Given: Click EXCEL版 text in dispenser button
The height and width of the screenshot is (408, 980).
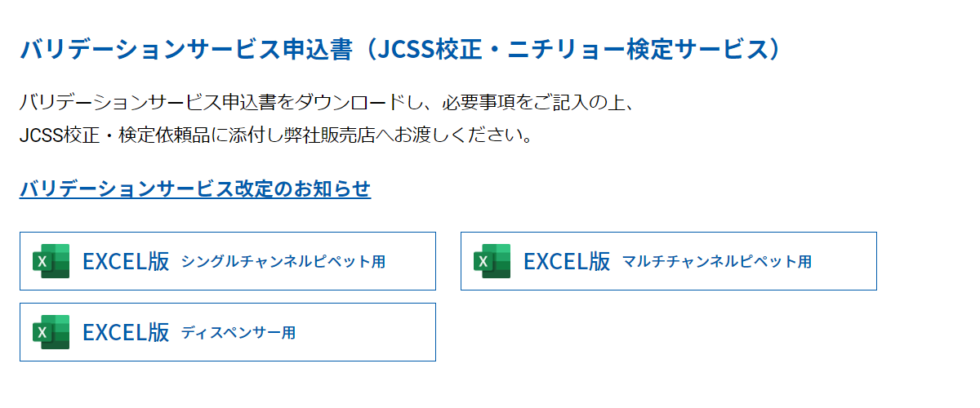Looking at the screenshot, I should [x=126, y=332].
